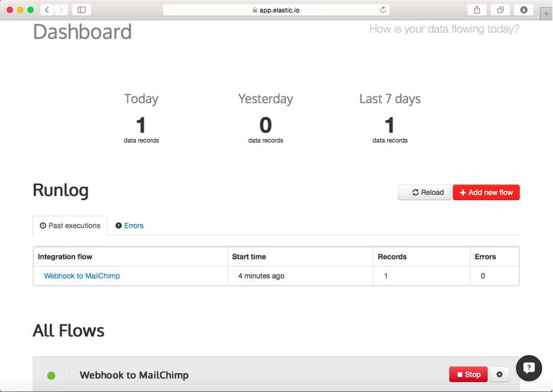This screenshot has height=392, width=553.
Task: Click the Today data records count
Action: tap(141, 125)
